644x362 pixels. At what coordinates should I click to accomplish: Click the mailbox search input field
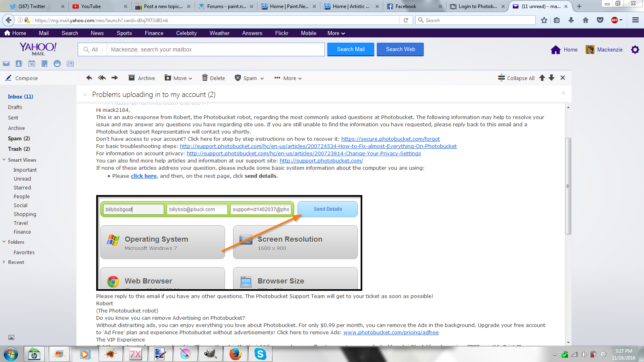coord(215,49)
